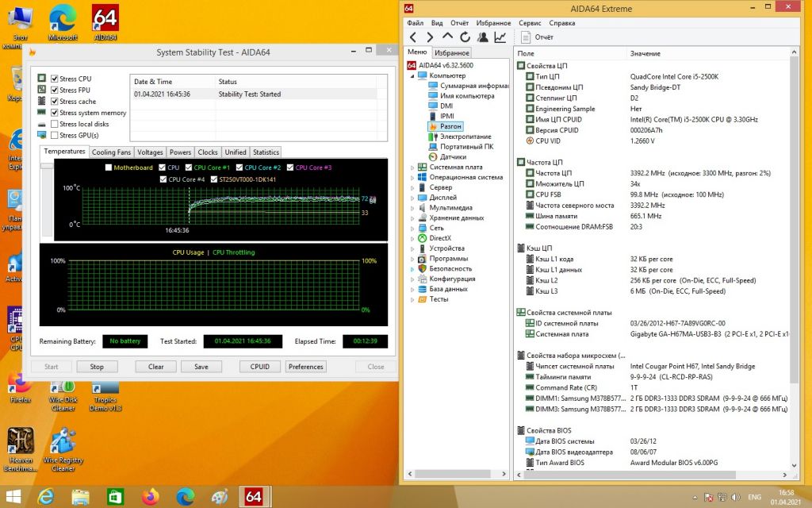The height and width of the screenshot is (508, 812).
Task: Toggle the CPU Core #1 graph checkbox
Action: click(189, 167)
